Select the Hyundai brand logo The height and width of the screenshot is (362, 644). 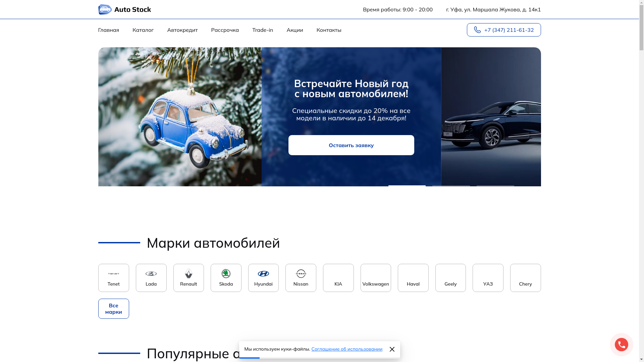pos(263,274)
